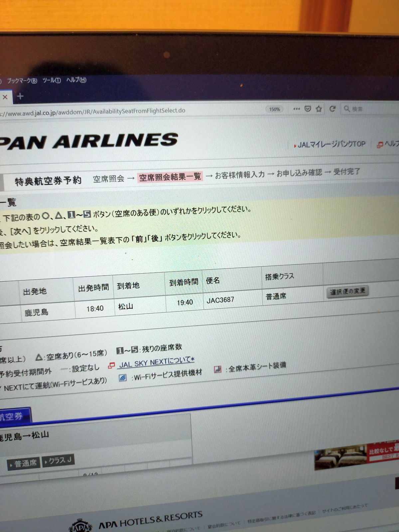Click the クラス J class button
The image size is (399, 532).
pyautogui.click(x=58, y=461)
